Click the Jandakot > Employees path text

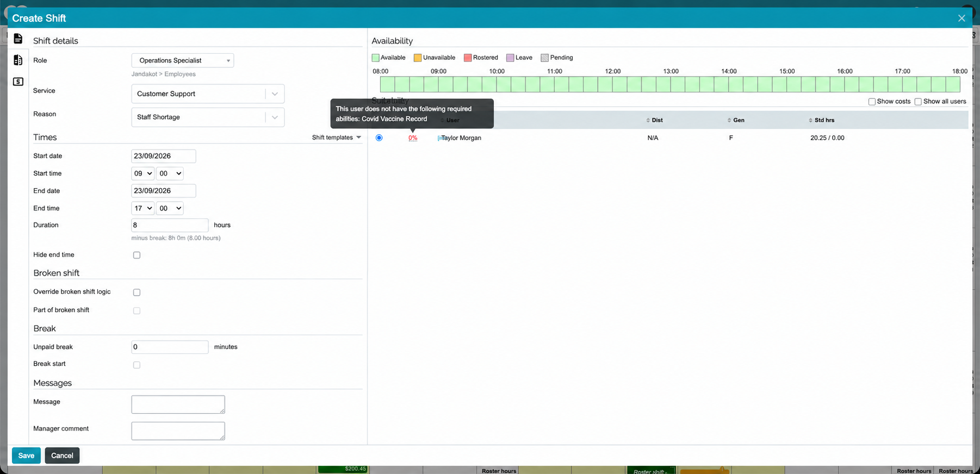tap(164, 74)
